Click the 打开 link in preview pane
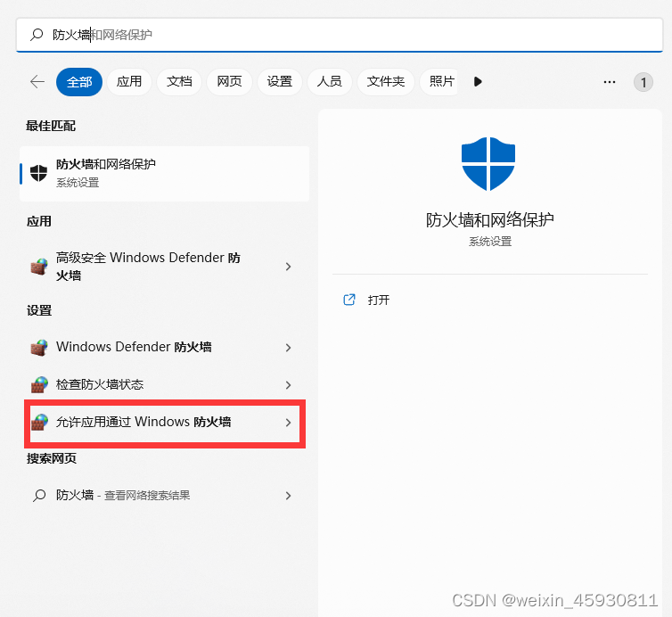The image size is (672, 617). pyautogui.click(x=379, y=300)
